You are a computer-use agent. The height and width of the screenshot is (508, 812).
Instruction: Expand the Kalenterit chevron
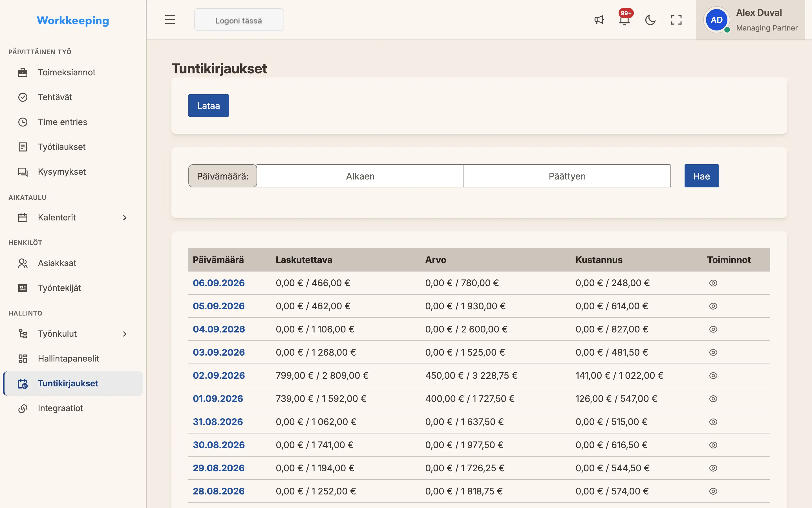[x=125, y=217]
